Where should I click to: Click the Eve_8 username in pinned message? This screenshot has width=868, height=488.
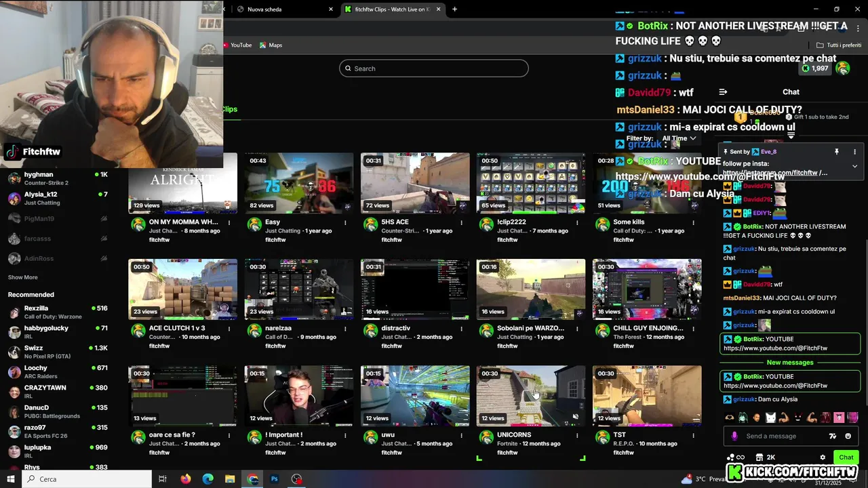(768, 152)
